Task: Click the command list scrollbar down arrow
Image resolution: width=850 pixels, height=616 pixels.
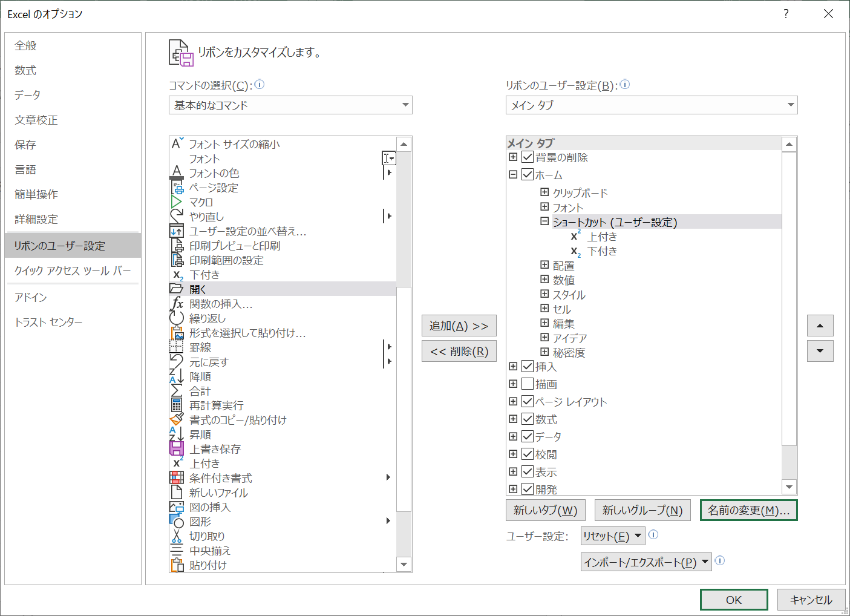Action: (x=404, y=564)
